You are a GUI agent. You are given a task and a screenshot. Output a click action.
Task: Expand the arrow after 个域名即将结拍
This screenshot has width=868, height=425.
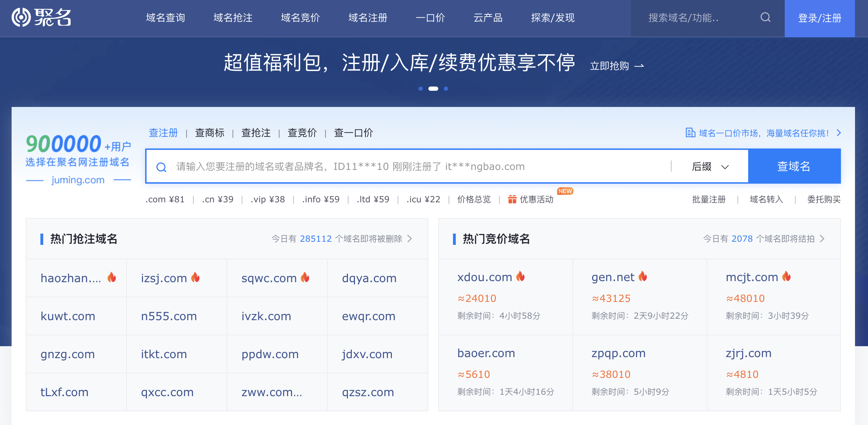pos(822,239)
